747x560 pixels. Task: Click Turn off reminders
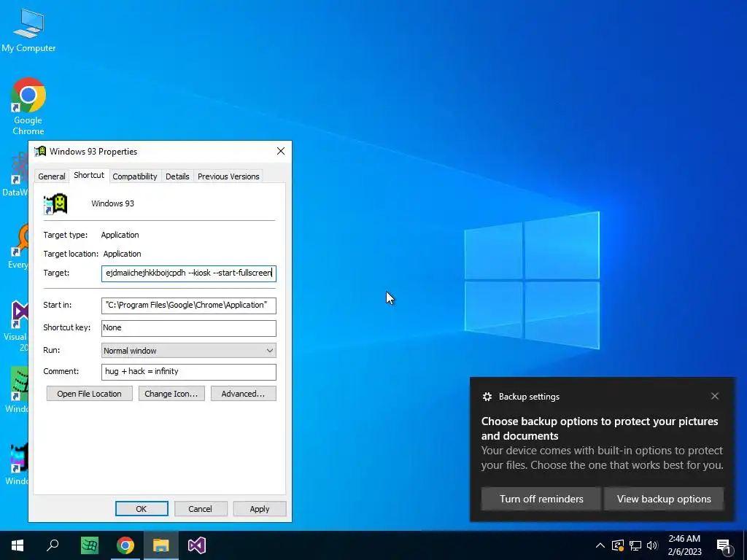[541, 499]
